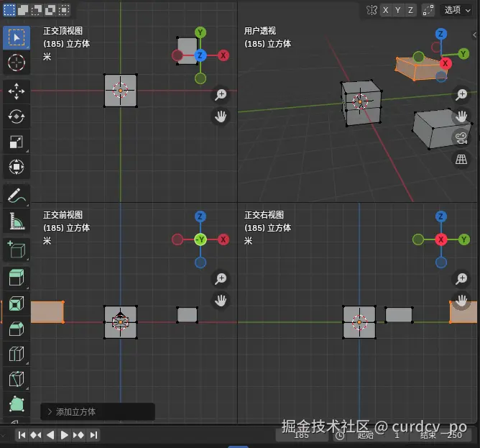Toggle perspective/orthographic grid button
Image resolution: width=480 pixels, height=448 pixels.
(461, 159)
